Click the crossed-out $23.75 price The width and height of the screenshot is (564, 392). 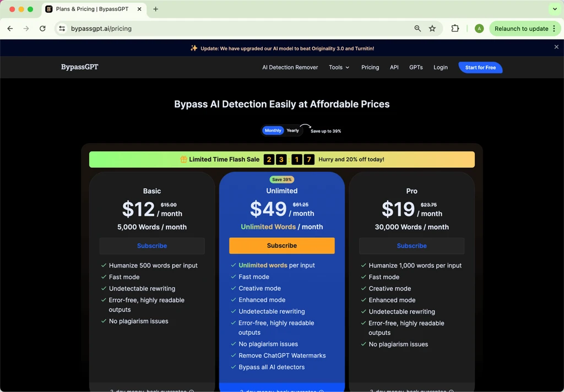click(429, 205)
